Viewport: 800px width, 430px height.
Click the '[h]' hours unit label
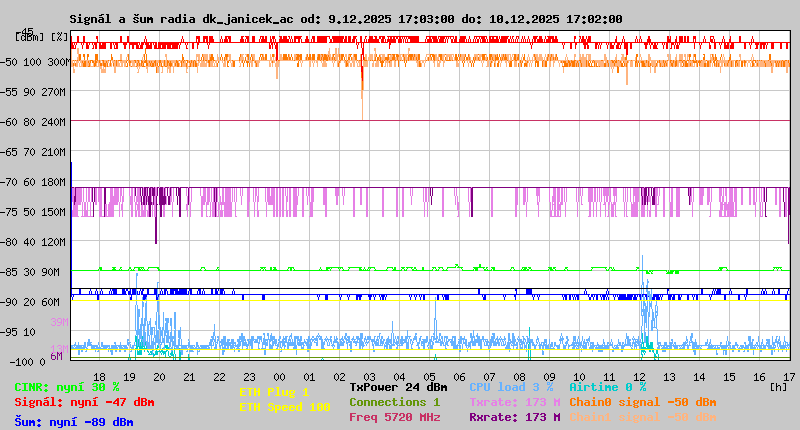point(779,387)
